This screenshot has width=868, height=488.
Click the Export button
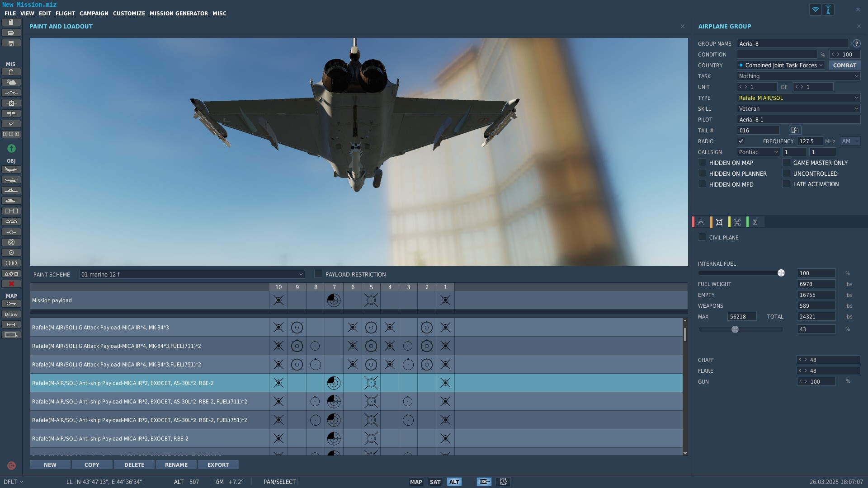coord(218,465)
